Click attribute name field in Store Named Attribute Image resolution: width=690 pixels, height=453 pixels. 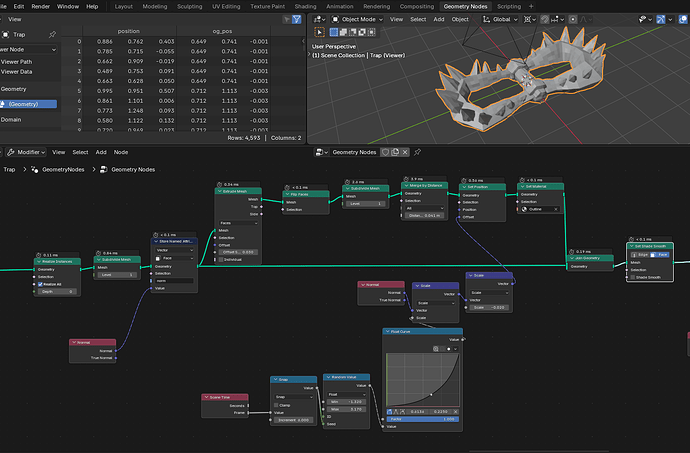point(174,281)
